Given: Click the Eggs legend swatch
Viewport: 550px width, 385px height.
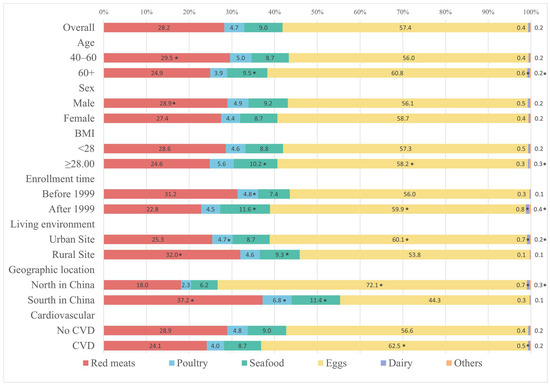Looking at the screenshot, I should click(320, 363).
